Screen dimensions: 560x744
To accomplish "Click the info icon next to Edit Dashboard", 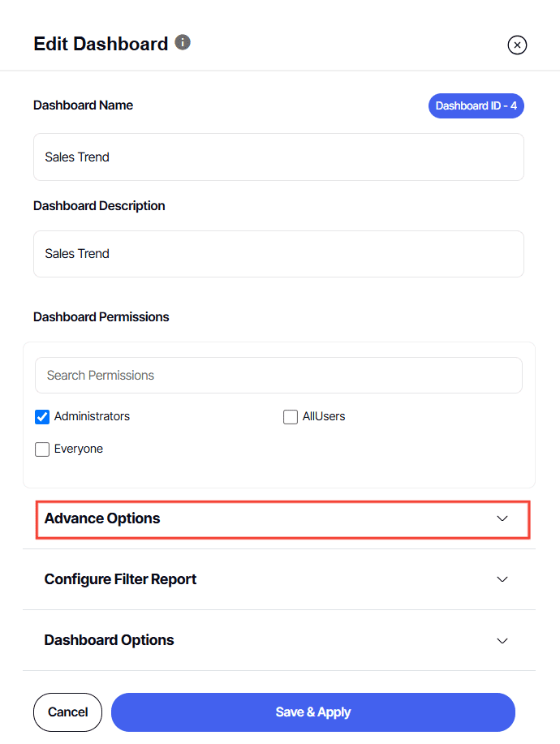I will 182,42.
